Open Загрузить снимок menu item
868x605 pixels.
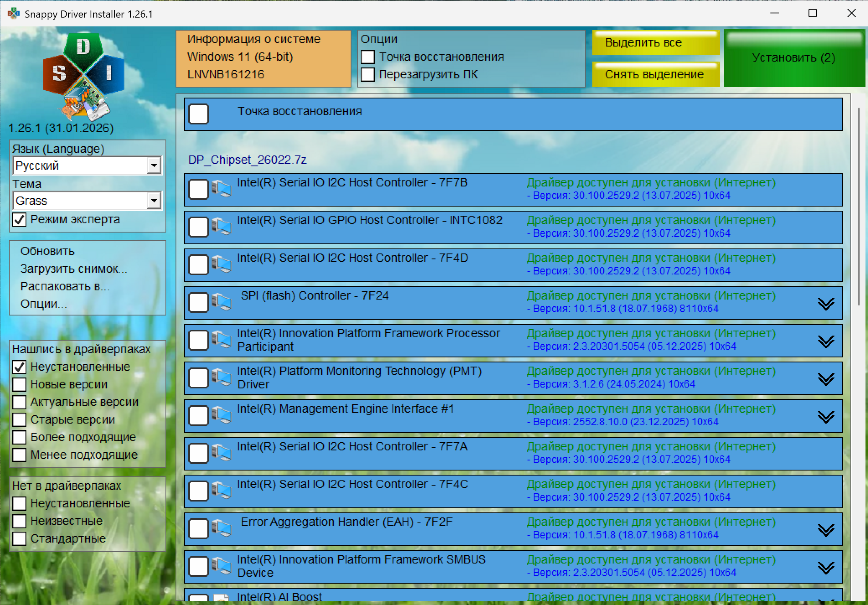(74, 269)
